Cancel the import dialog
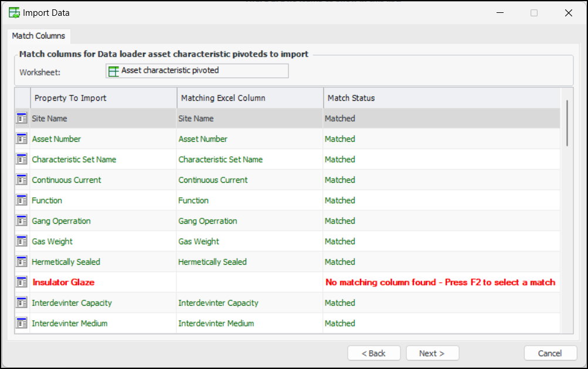 (x=550, y=353)
